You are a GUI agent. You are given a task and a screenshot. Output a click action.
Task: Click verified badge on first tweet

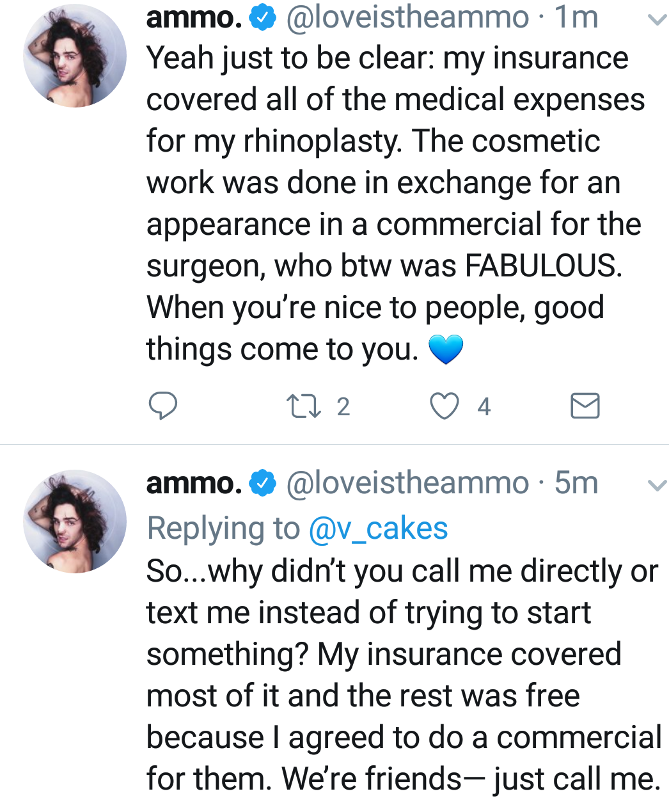point(262,18)
